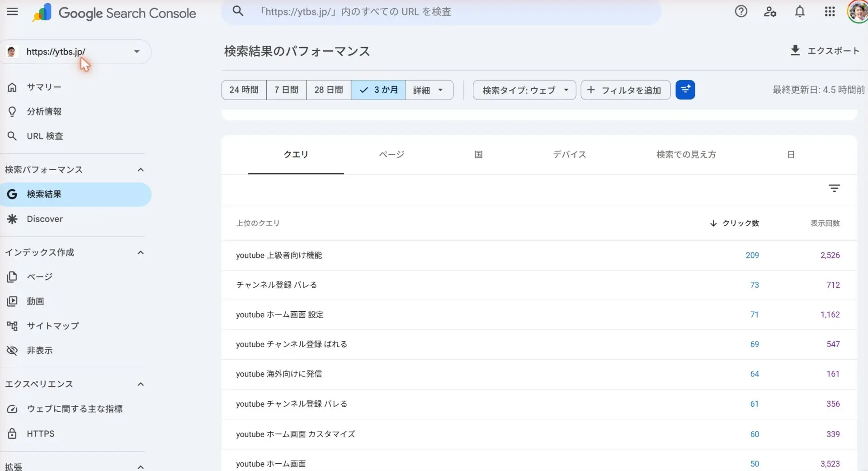Select query youtube ホーム画面 設定

(280, 314)
